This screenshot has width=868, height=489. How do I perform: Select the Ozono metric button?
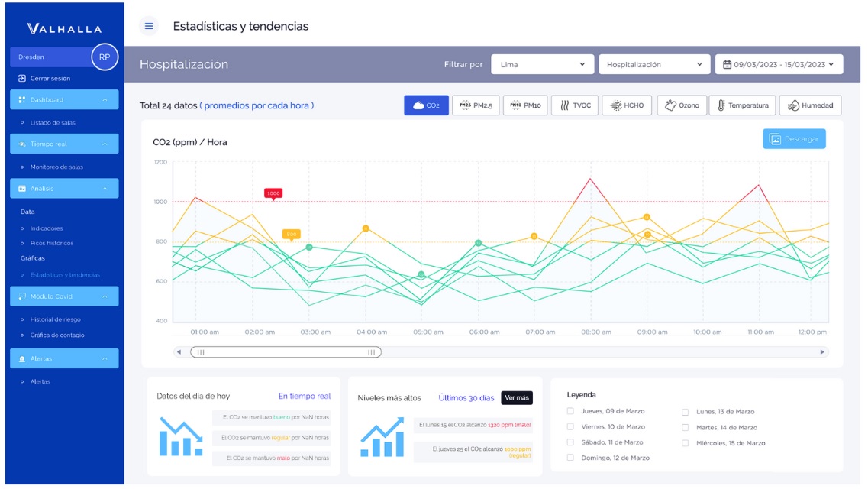(x=681, y=105)
